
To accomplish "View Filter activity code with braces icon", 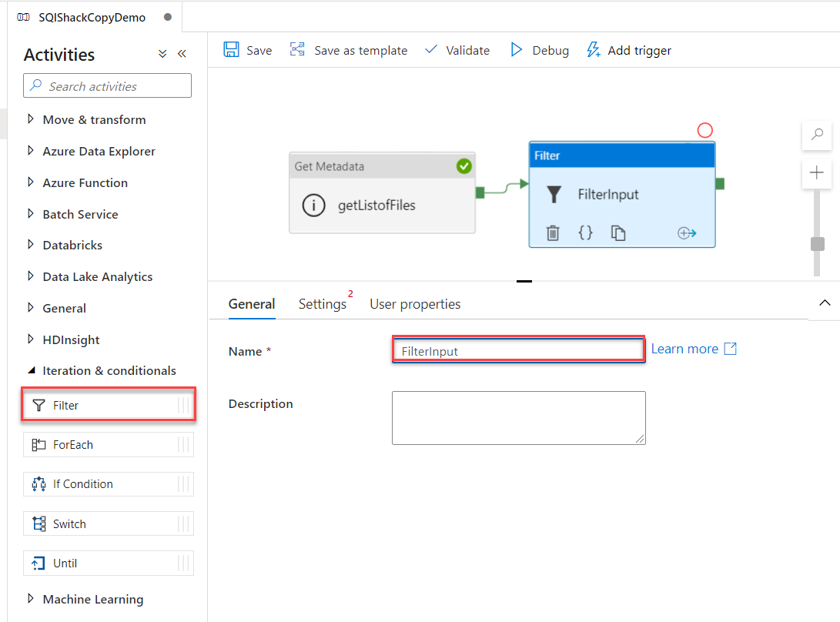I will tap(585, 232).
